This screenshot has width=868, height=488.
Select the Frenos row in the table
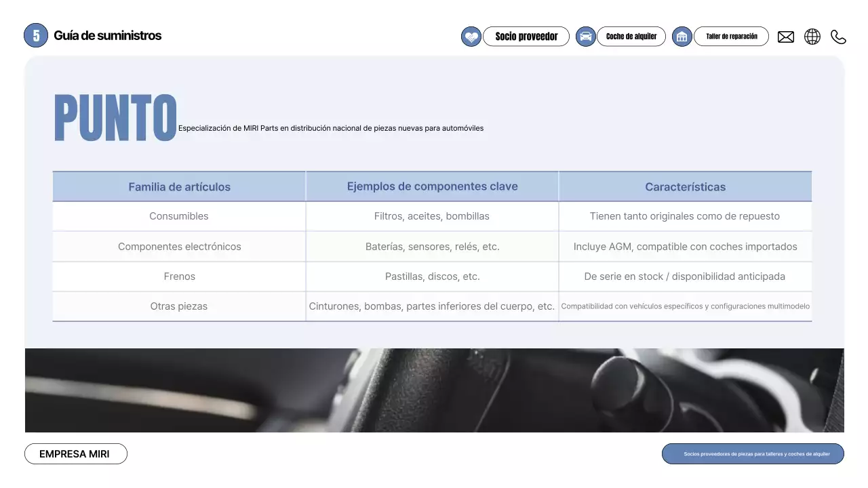pyautogui.click(x=178, y=276)
